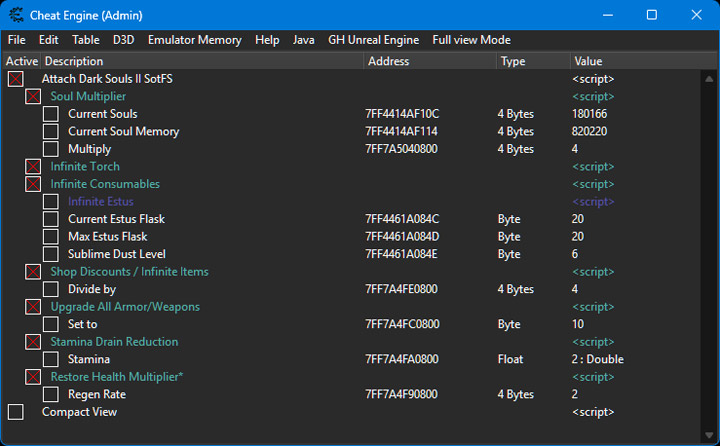
Task: Disable the Soul Multiplier script checkbox
Action: (x=33, y=96)
